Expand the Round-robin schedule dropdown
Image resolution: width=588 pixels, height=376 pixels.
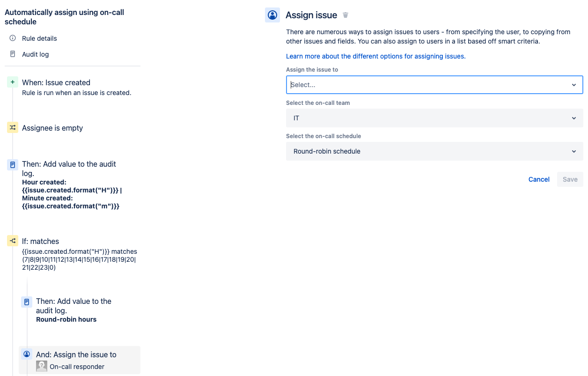434,151
